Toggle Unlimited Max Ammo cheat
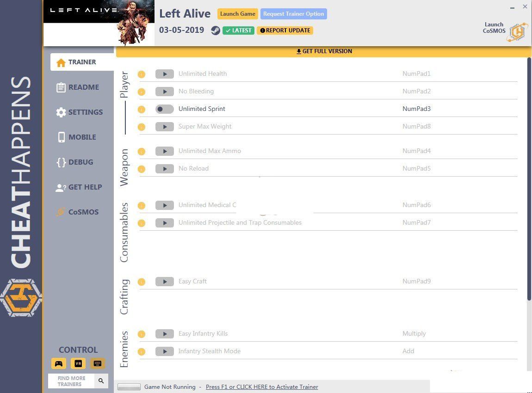532x393 pixels. point(165,151)
